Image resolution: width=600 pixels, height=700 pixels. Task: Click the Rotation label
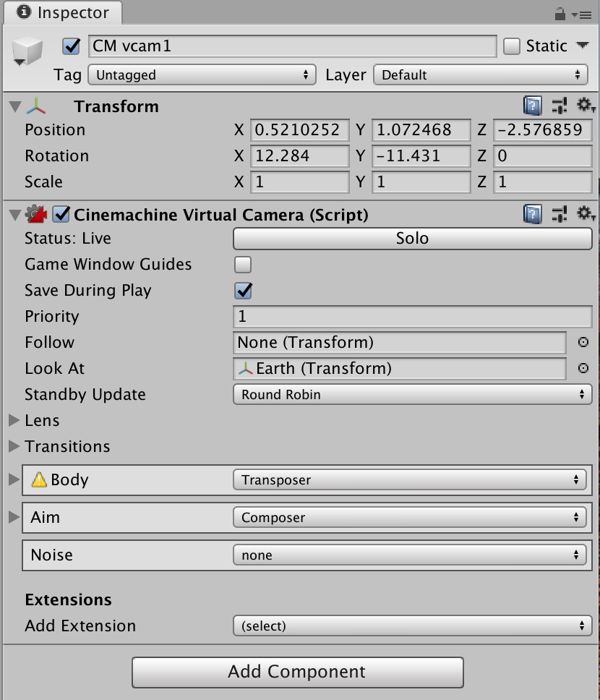[56, 155]
